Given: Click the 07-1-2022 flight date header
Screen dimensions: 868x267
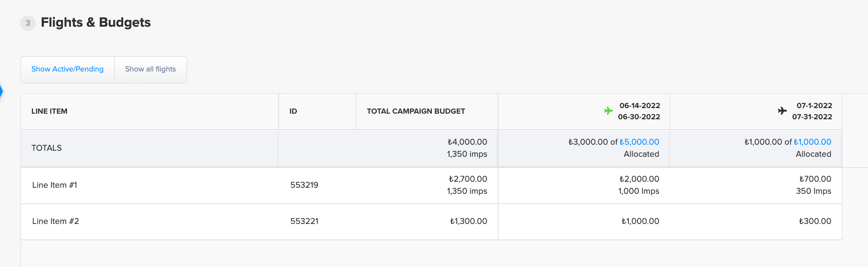Looking at the screenshot, I should pyautogui.click(x=814, y=106).
